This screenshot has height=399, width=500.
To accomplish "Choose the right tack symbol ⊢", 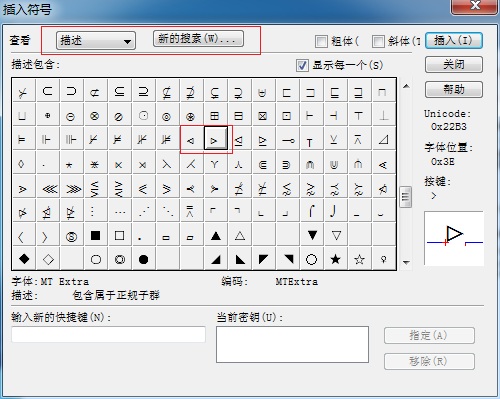I will click(312, 115).
